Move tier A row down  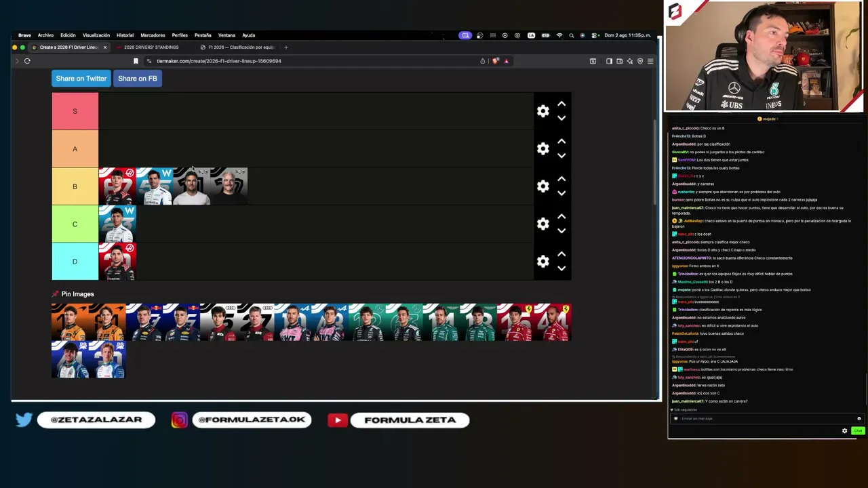click(561, 155)
